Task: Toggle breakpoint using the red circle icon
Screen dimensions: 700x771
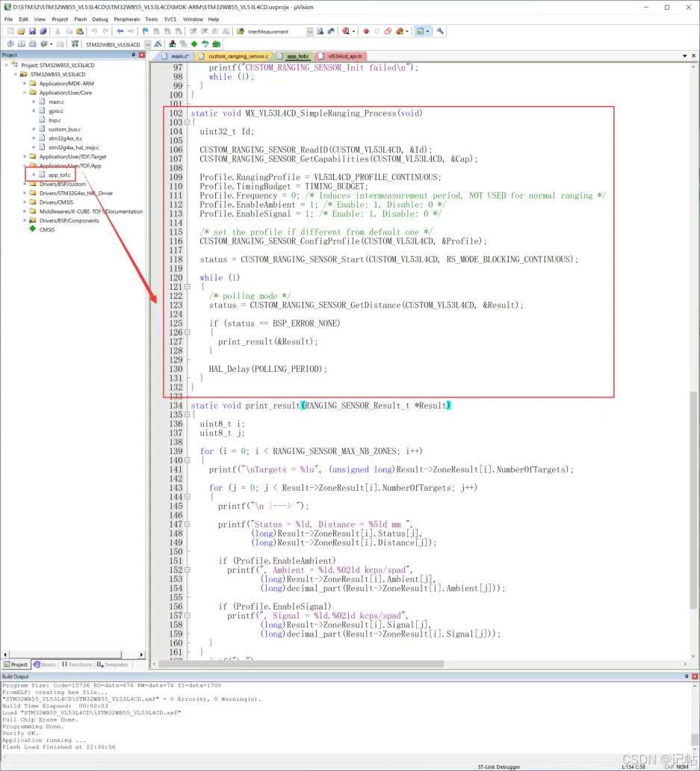Action: [366, 31]
